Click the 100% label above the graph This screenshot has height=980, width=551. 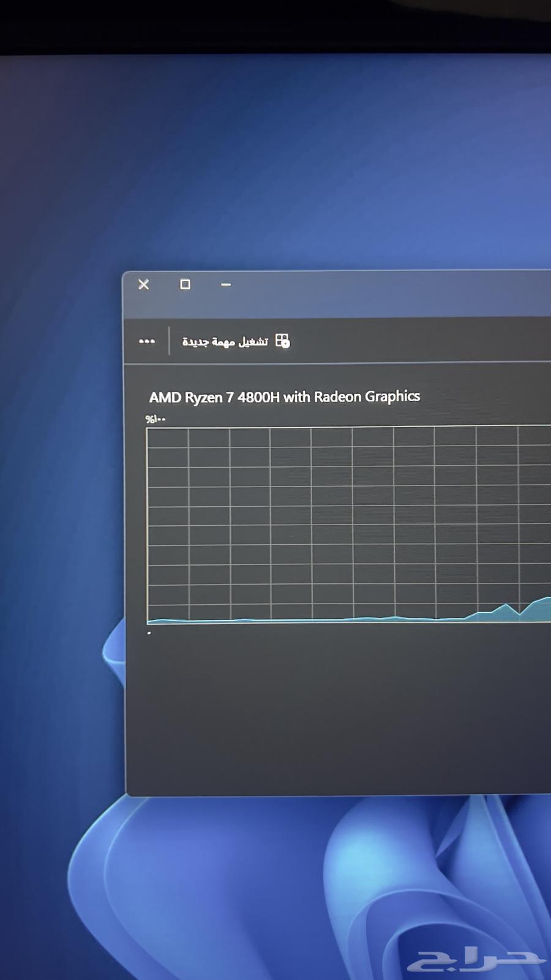click(x=156, y=419)
